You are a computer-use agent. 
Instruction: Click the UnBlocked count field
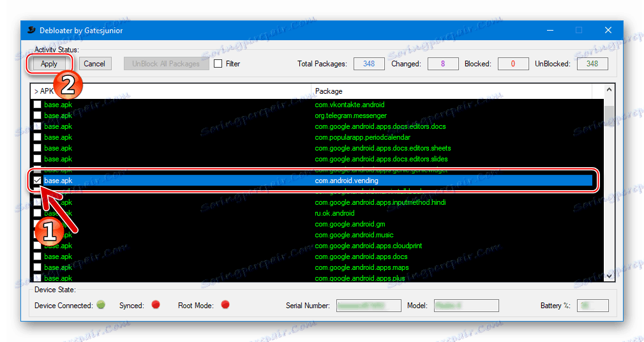[x=592, y=64]
